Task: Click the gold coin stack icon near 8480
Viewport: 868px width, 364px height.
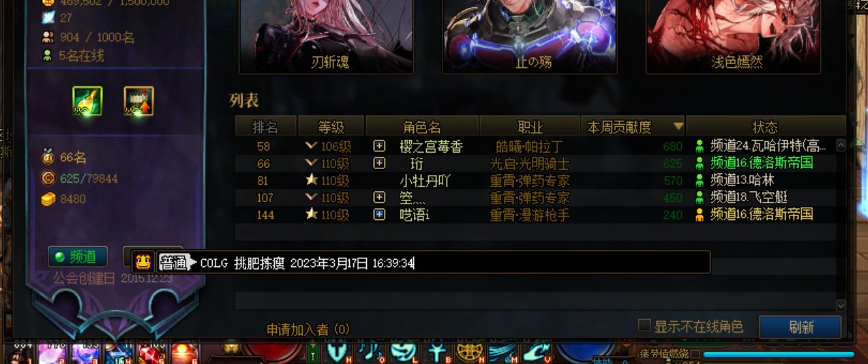Action: [49, 199]
